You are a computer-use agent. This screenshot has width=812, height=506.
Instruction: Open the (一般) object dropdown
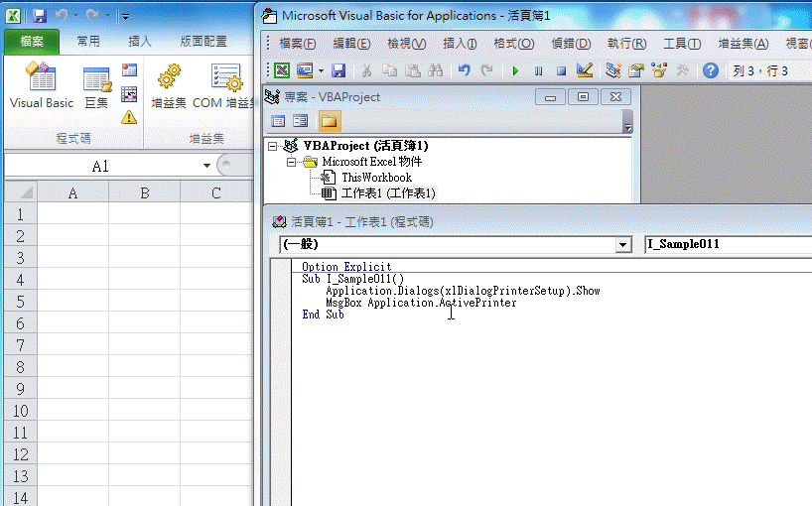(623, 245)
